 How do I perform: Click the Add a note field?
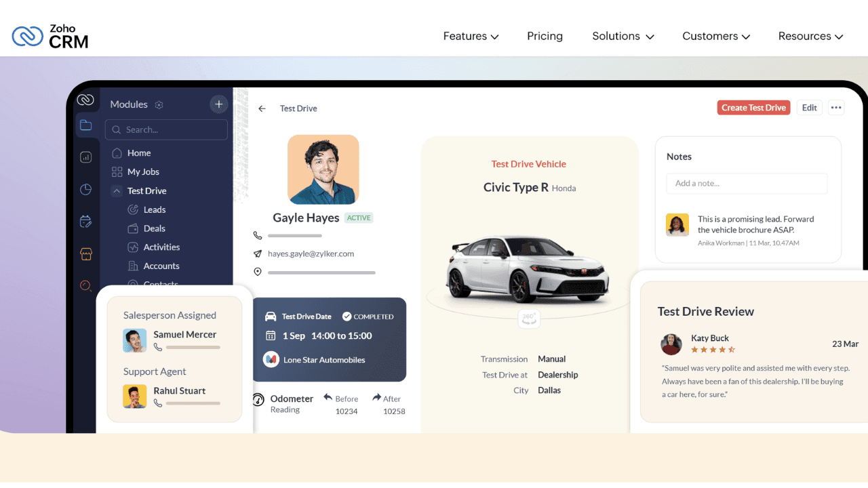tap(747, 184)
